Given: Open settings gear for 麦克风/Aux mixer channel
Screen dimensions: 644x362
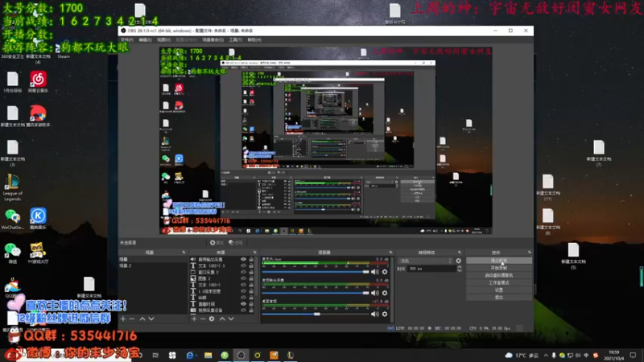Looking at the screenshot, I should coord(385,272).
